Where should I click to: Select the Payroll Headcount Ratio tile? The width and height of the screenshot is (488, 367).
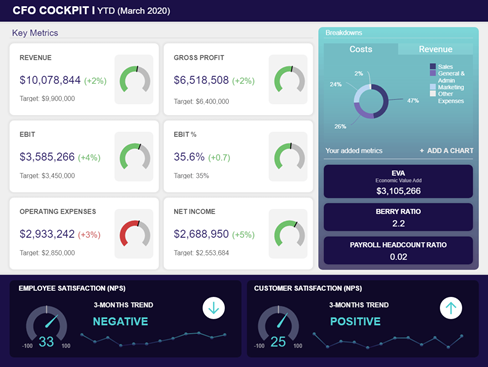pos(398,250)
